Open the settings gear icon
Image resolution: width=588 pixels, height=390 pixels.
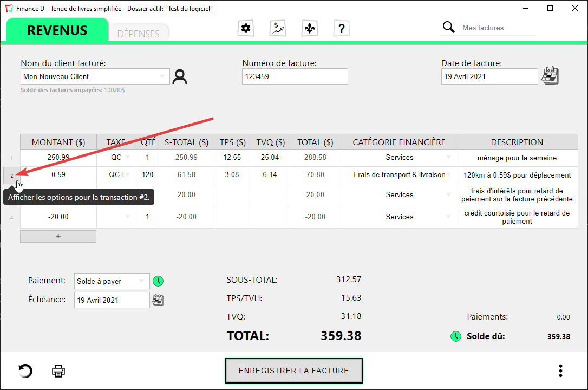click(246, 28)
